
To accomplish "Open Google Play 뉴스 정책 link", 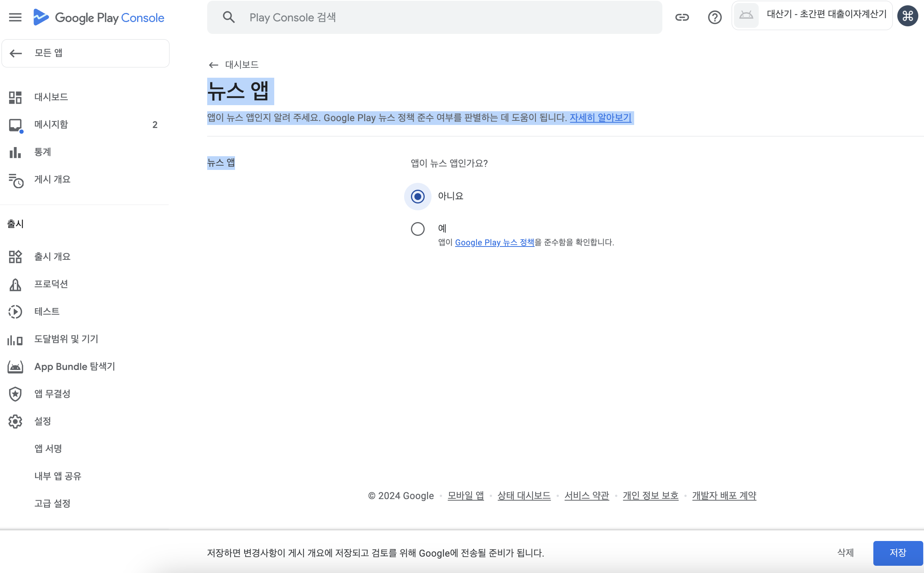I will click(494, 242).
